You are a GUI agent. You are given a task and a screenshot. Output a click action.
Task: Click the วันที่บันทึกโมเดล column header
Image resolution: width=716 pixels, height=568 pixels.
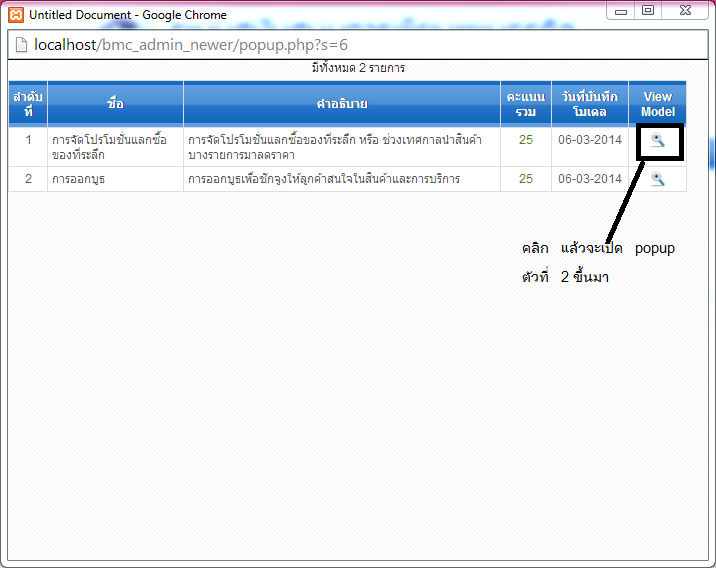click(x=590, y=104)
